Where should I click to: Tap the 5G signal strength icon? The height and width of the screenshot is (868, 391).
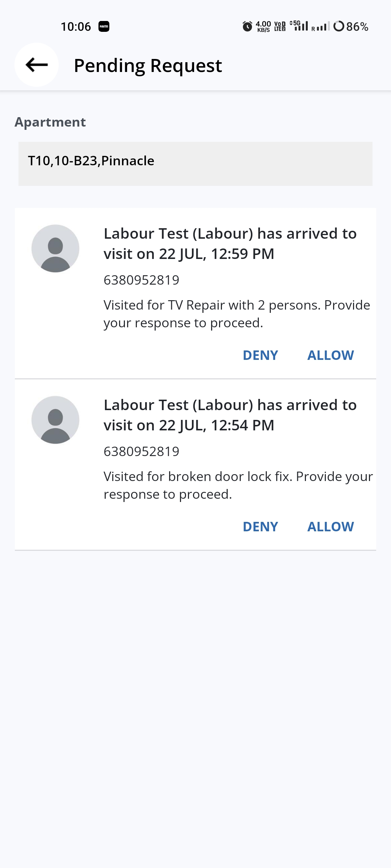click(x=299, y=26)
